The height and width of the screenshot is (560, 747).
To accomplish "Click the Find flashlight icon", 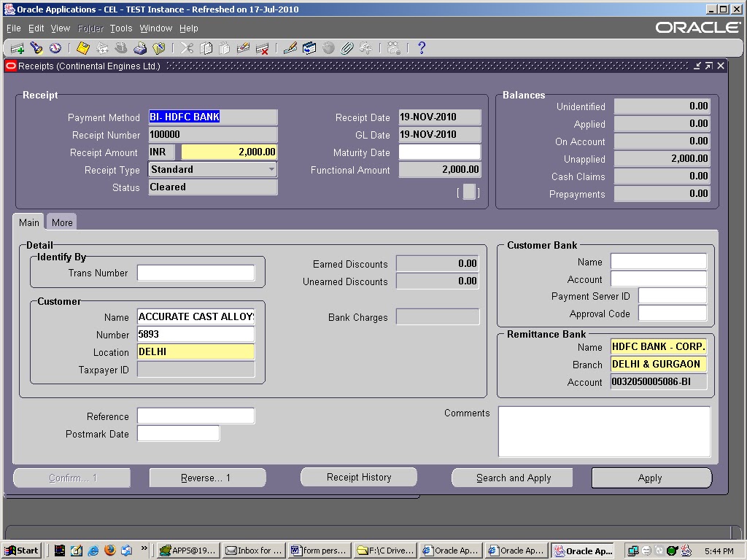I will (x=36, y=48).
